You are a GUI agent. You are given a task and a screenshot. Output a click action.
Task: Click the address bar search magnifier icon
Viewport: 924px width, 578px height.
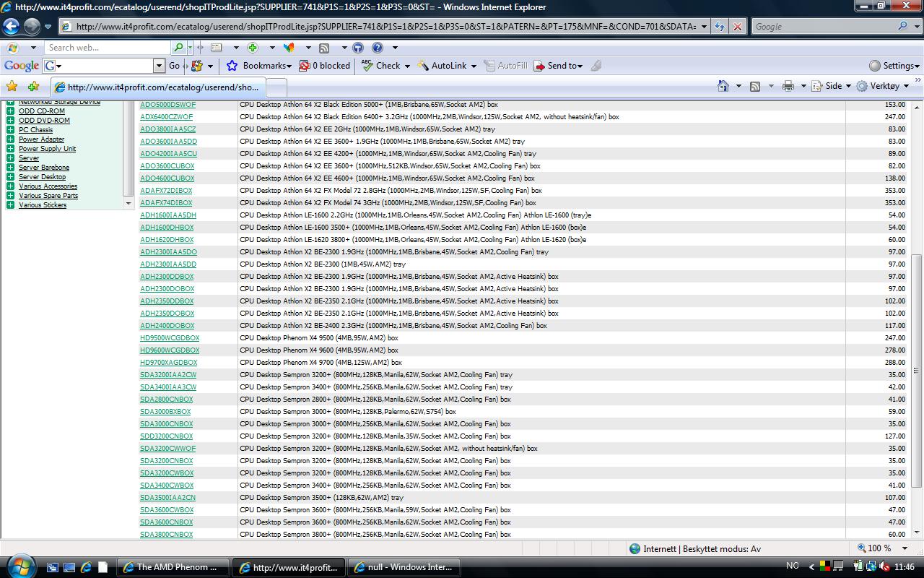[x=903, y=27]
